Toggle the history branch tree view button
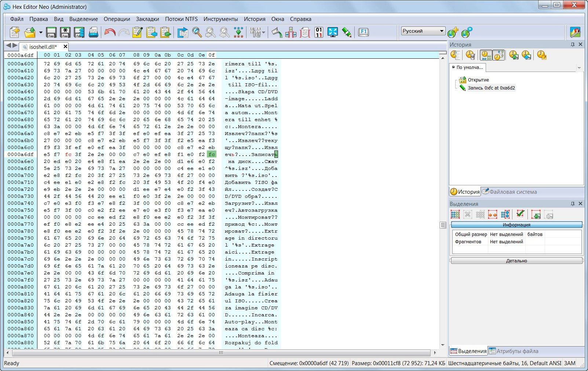The image size is (588, 371). click(x=499, y=55)
